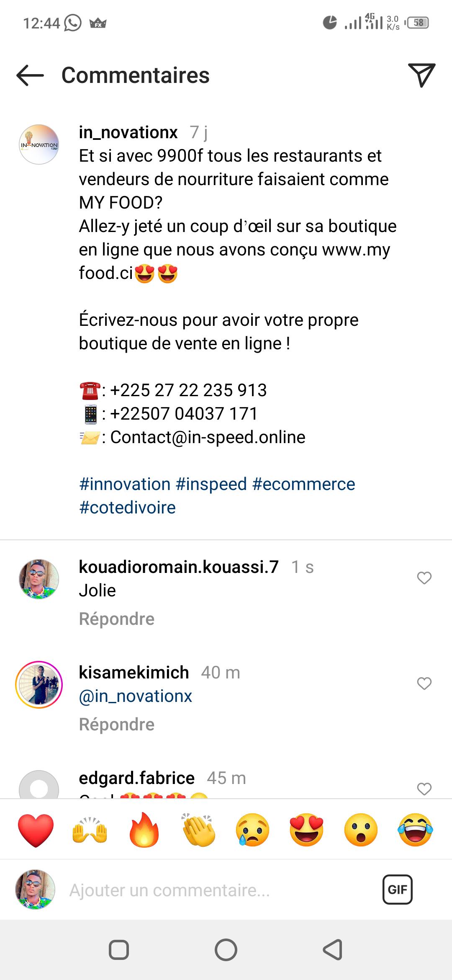This screenshot has height=980, width=452.
Task: Like kisamekimich's comment
Action: pos(424,683)
